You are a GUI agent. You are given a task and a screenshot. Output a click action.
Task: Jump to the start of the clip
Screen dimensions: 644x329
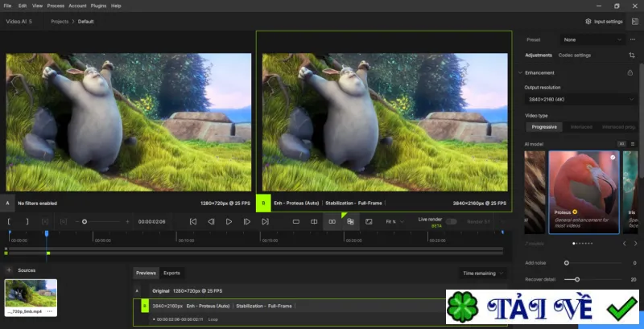pyautogui.click(x=193, y=221)
